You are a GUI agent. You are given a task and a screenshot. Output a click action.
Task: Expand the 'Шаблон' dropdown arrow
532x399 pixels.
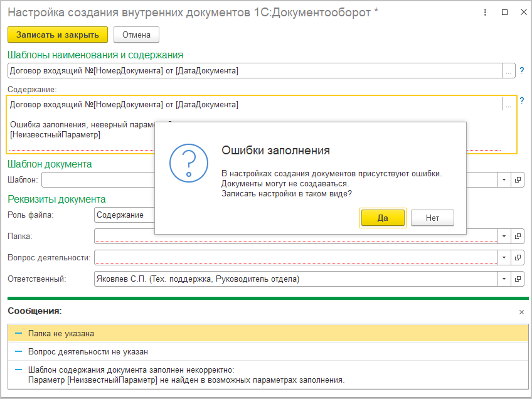[x=504, y=180]
